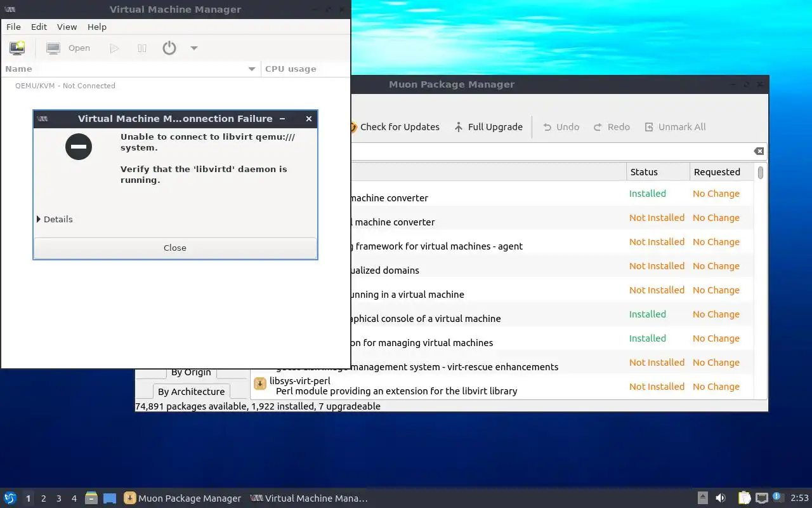Screen dimensions: 812x508
Task: Toggle the sort arrow in the Name column
Action: click(x=252, y=69)
